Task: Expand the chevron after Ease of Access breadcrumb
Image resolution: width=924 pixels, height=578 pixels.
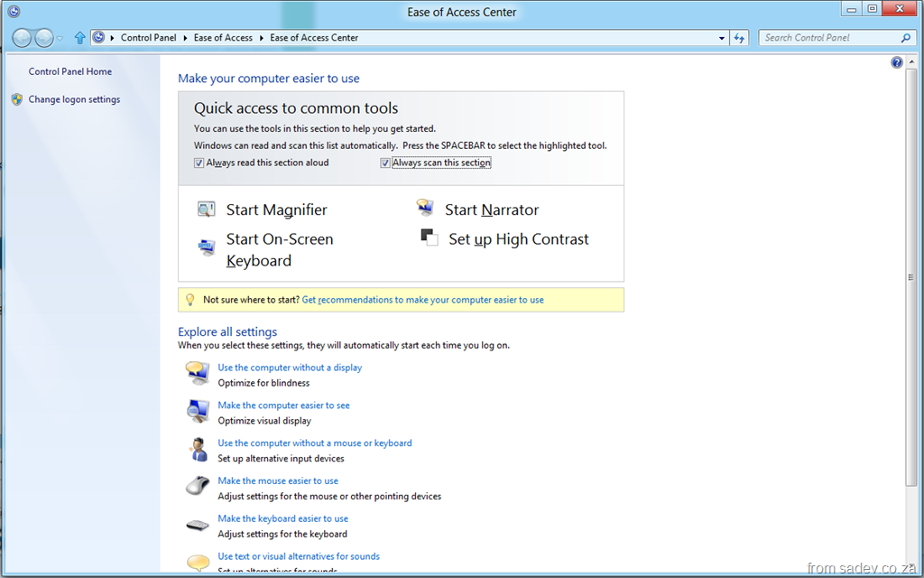Action: click(261, 38)
